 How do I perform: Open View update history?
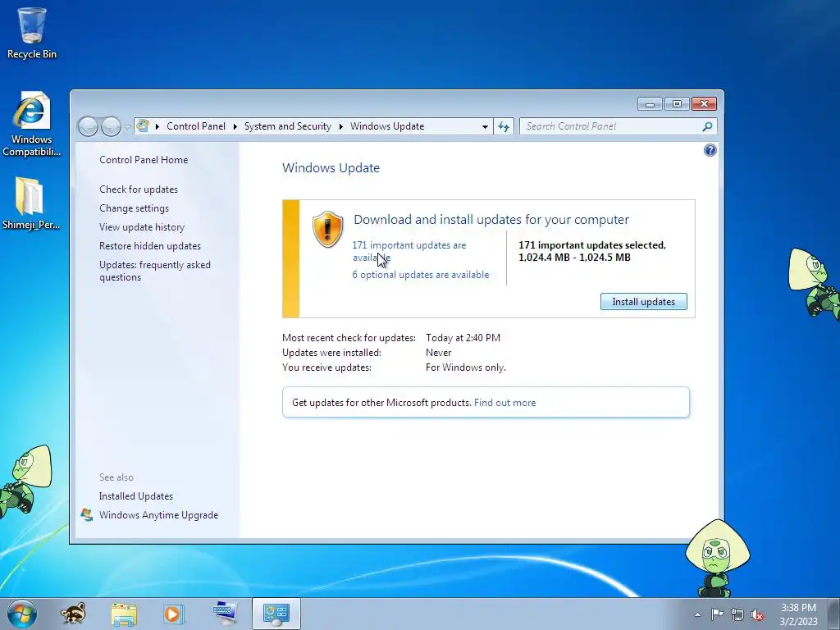tap(141, 227)
